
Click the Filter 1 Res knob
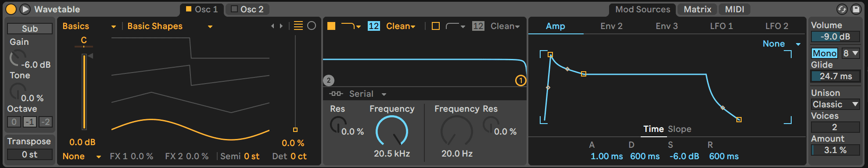pos(338,125)
